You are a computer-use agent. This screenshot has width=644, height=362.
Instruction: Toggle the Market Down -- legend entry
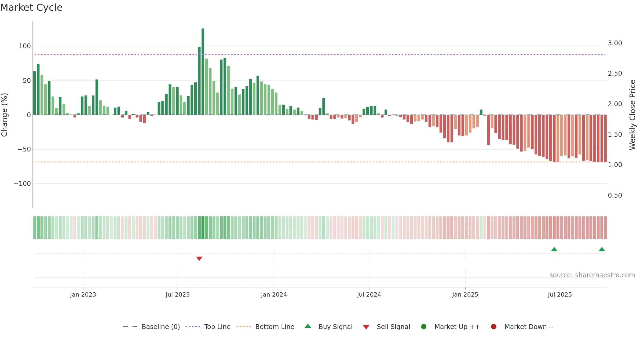tap(522, 327)
